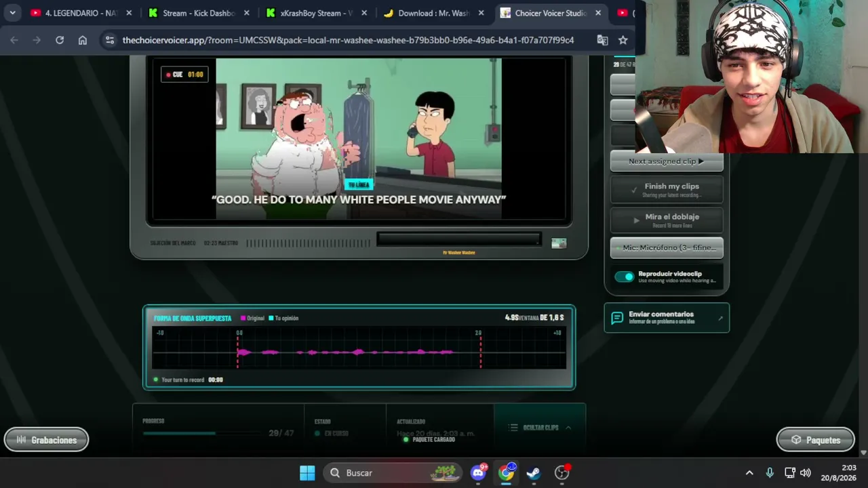The width and height of the screenshot is (868, 488).
Task: Click the Buscar taskbar search box
Action: click(x=392, y=472)
